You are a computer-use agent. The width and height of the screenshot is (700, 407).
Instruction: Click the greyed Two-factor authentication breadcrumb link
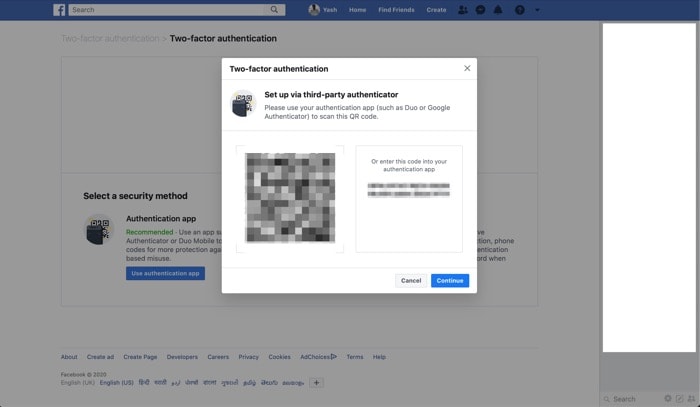(110, 38)
